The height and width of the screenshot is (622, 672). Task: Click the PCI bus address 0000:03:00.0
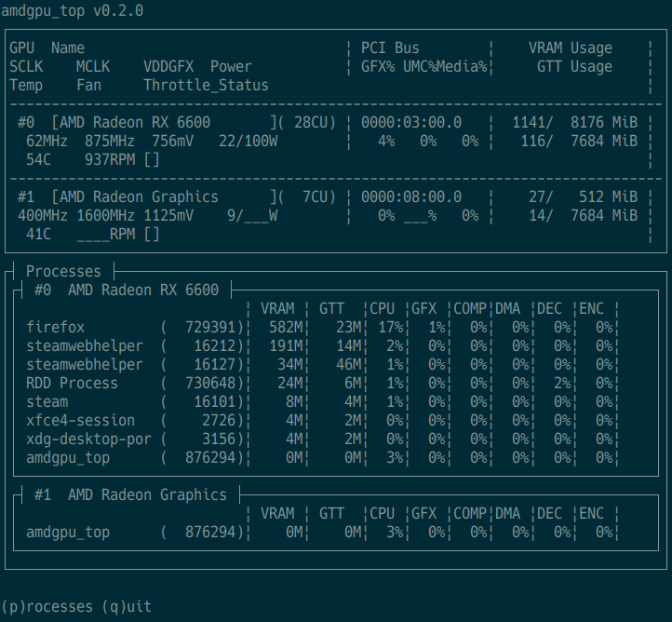point(410,123)
